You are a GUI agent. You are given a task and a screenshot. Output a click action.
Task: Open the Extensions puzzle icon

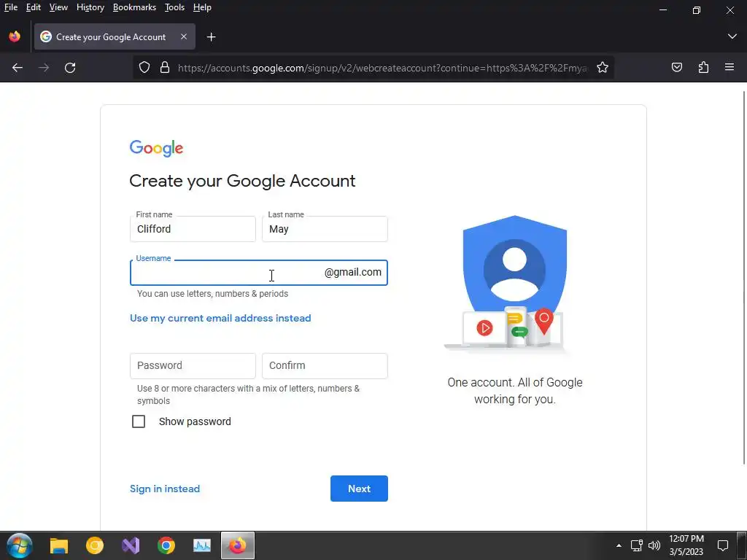[x=703, y=68]
